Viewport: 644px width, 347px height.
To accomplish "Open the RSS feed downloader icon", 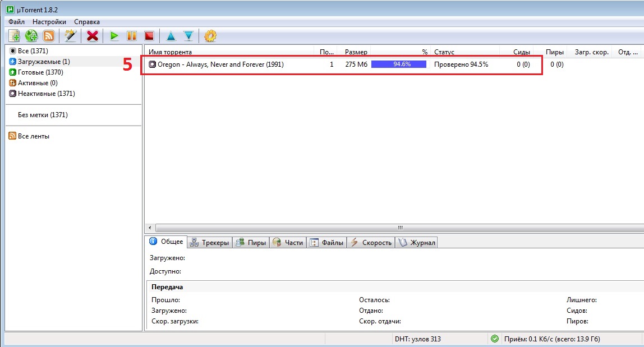I will click(x=49, y=36).
